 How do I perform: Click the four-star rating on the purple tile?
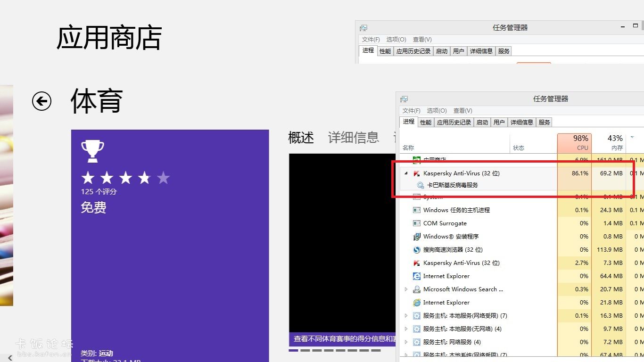125,178
